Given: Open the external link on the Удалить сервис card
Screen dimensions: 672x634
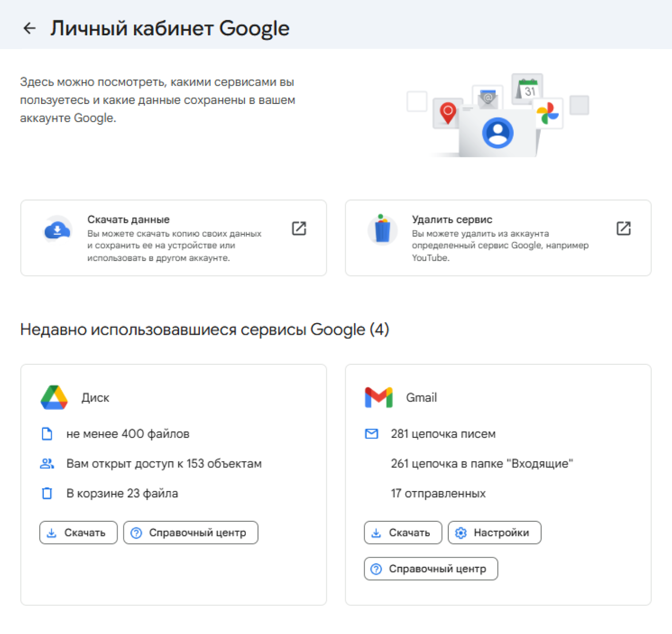Looking at the screenshot, I should (x=623, y=228).
